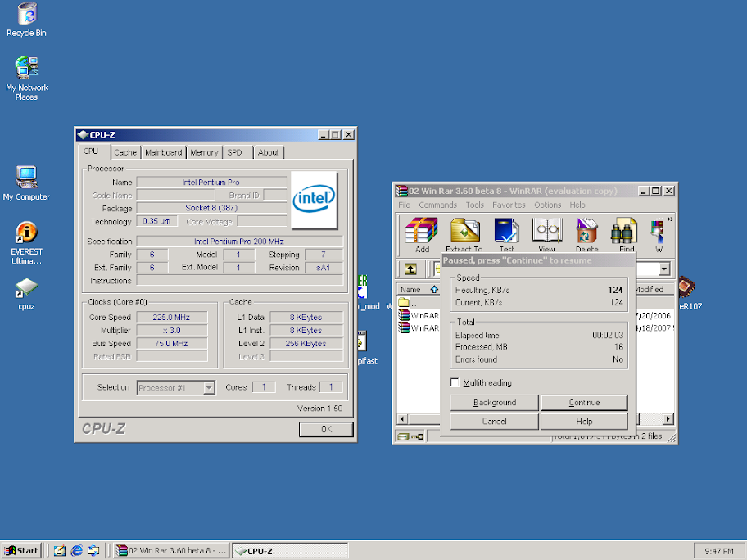Select the second WinRAR file dated 2007

(419, 327)
